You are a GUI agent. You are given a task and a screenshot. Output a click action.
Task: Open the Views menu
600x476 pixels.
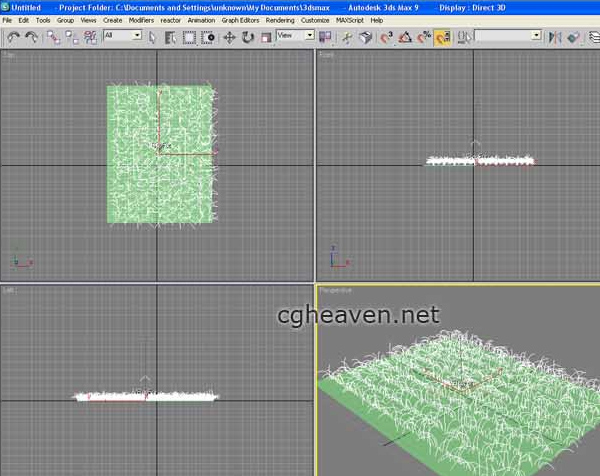coord(88,20)
